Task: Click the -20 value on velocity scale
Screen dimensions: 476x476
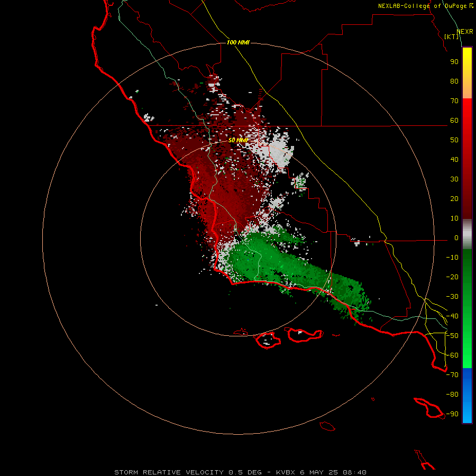Action: [452, 277]
